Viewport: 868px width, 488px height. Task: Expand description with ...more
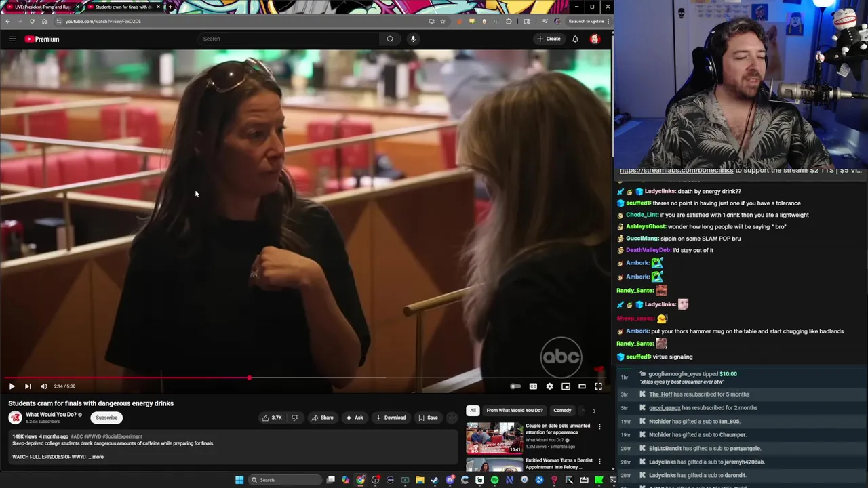point(96,457)
